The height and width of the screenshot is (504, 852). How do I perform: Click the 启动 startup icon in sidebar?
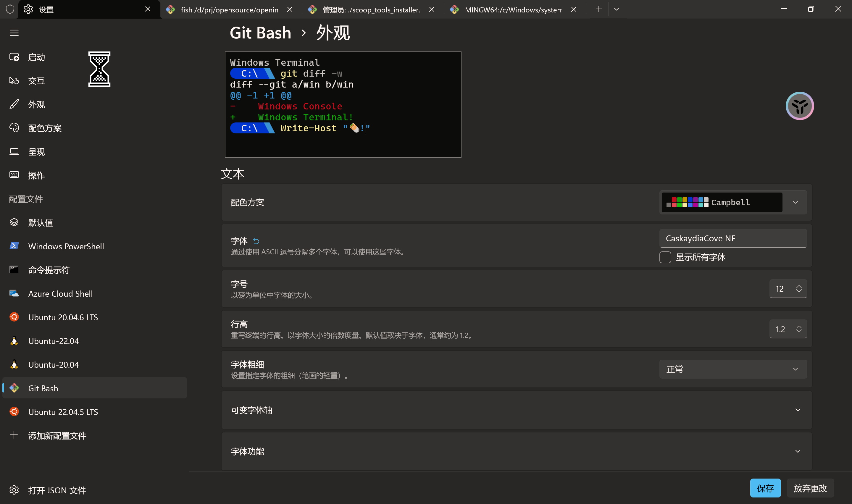coord(14,57)
